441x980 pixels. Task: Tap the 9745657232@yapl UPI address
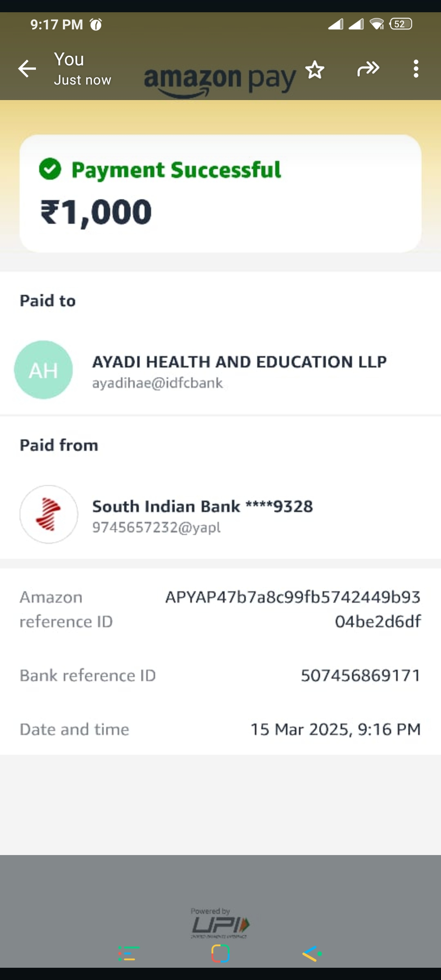click(156, 528)
